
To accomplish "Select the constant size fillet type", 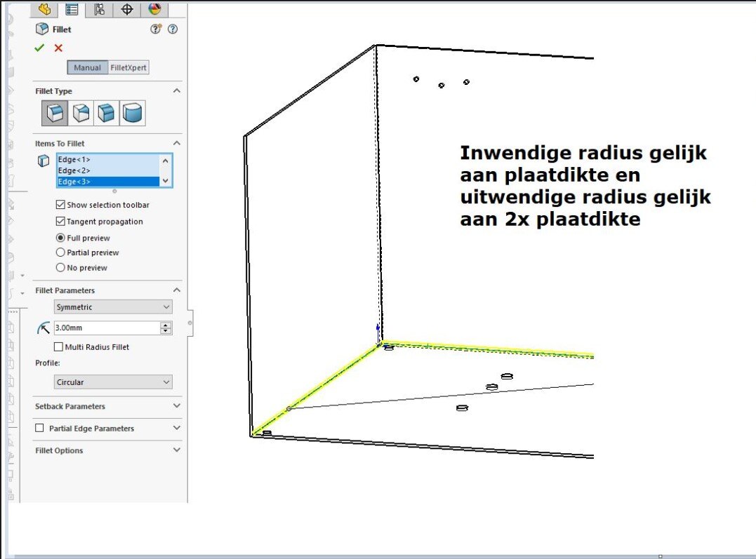I will [x=54, y=113].
